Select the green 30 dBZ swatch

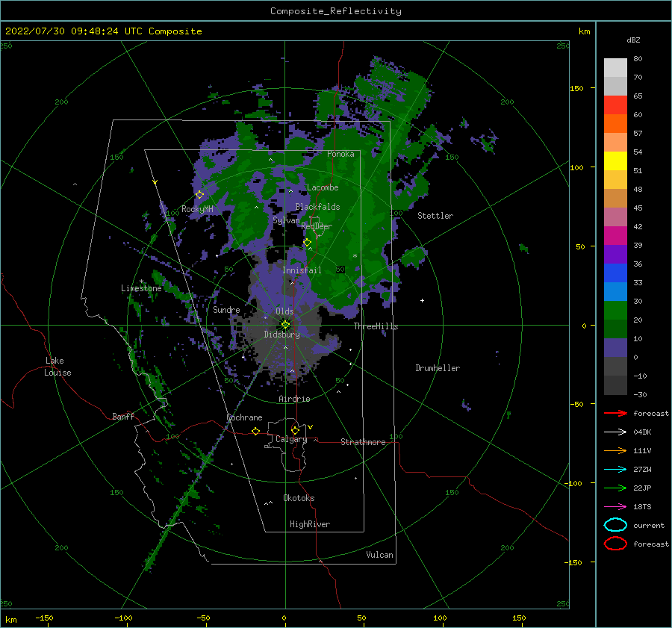(x=615, y=310)
